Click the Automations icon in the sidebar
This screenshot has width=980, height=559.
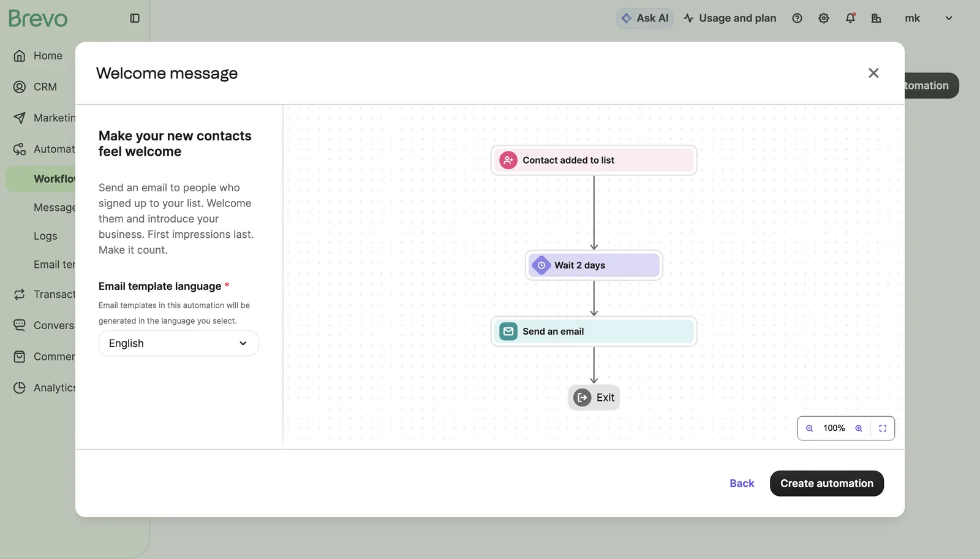click(x=20, y=149)
